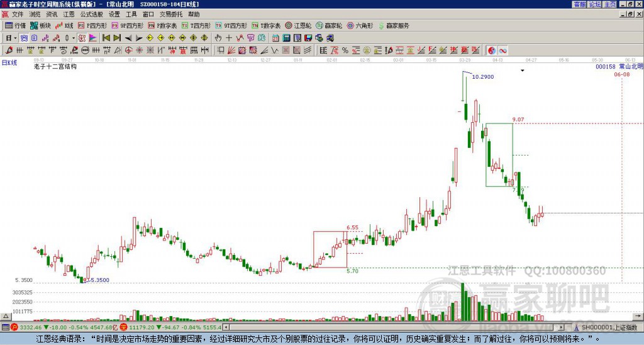Viewport: 644px width, 345px height.
Task: Open the T四方形 tool
Action: click(x=196, y=25)
